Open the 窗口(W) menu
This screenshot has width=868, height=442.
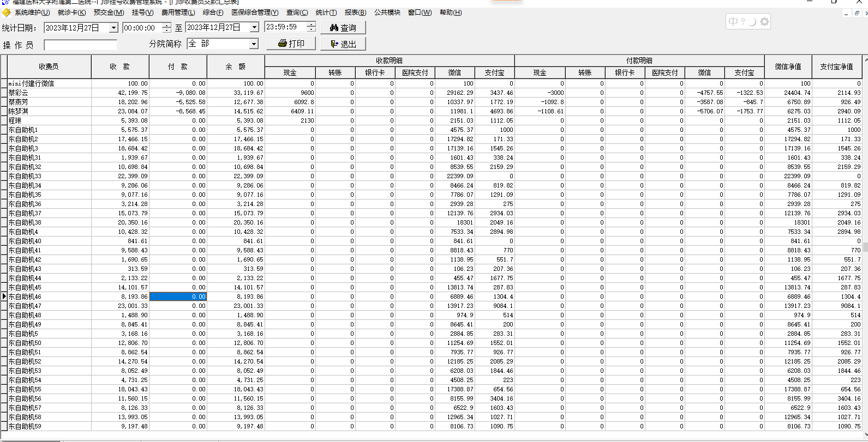coord(420,13)
